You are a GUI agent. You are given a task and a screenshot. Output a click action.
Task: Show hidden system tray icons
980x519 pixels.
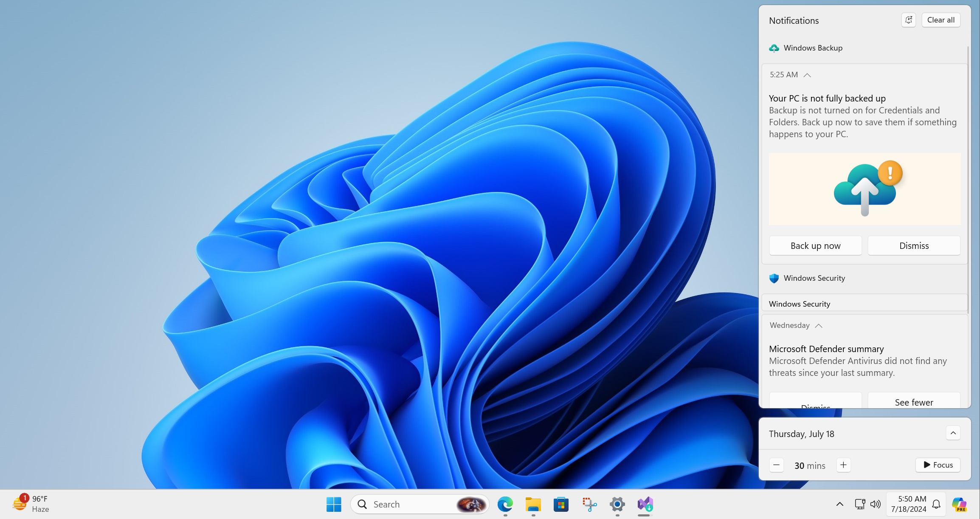pyautogui.click(x=839, y=504)
